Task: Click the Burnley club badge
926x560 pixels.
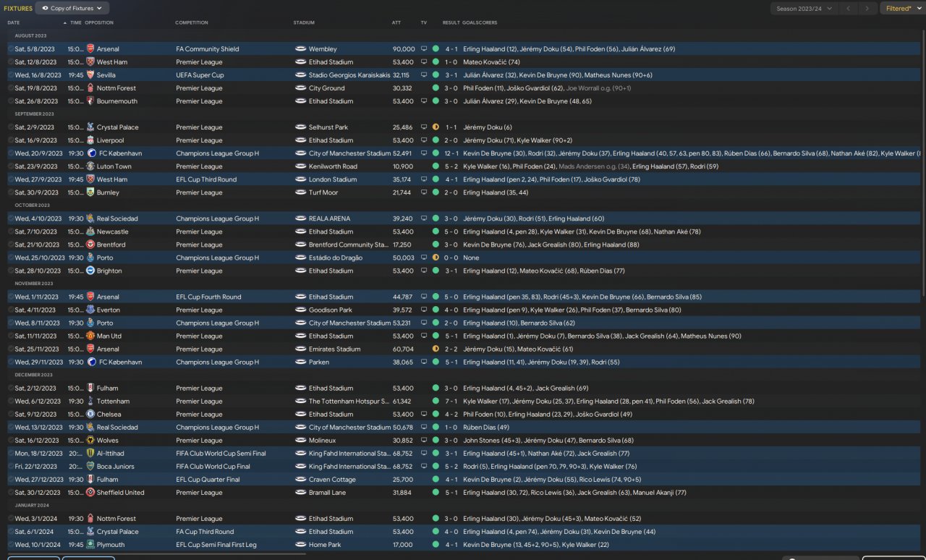Action: [90, 192]
